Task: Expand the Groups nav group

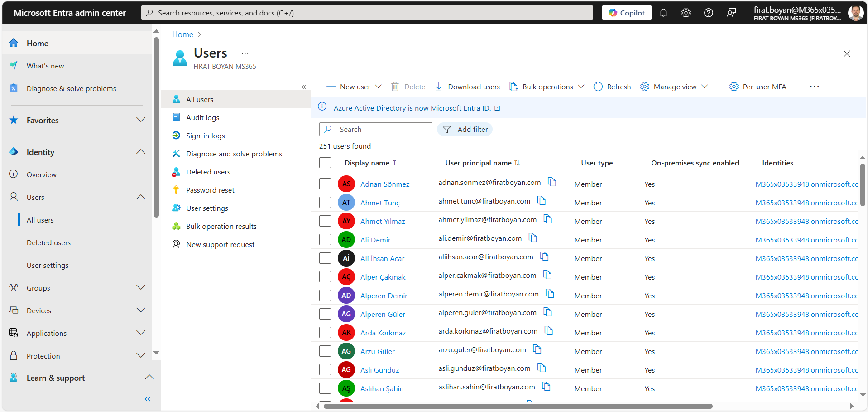Action: pos(141,288)
